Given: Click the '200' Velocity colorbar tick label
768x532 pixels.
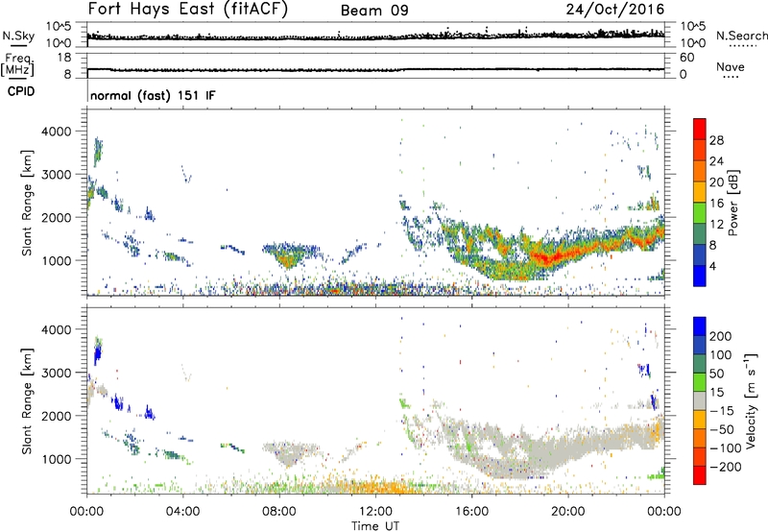Looking at the screenshot, I should [721, 336].
